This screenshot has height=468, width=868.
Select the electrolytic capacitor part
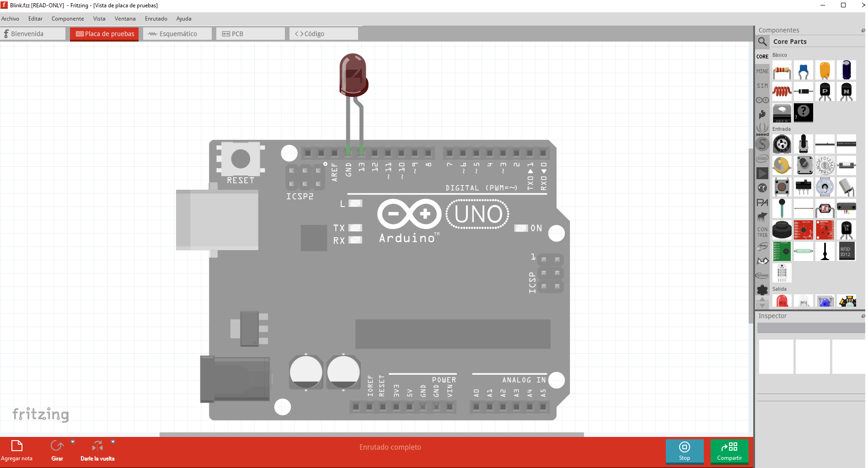pyautogui.click(x=846, y=71)
